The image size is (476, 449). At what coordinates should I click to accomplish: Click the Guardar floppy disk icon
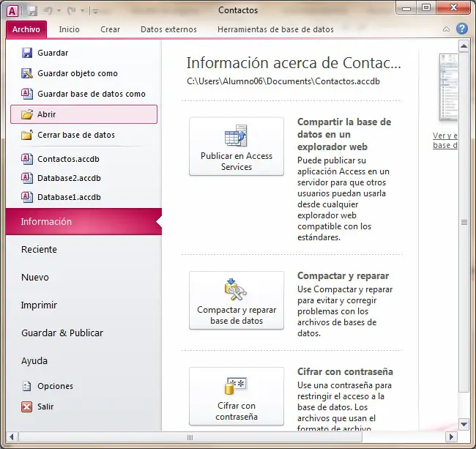coord(26,53)
